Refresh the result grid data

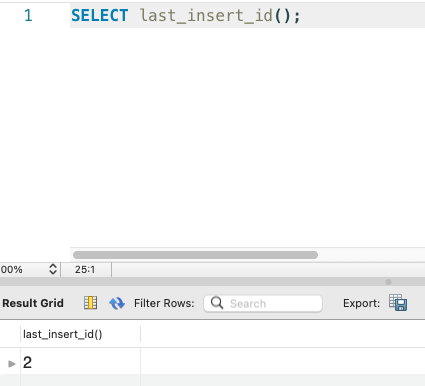click(117, 303)
